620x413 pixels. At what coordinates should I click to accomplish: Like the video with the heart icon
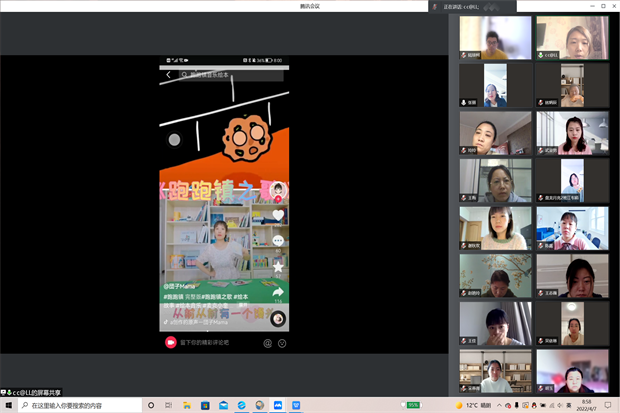click(278, 215)
